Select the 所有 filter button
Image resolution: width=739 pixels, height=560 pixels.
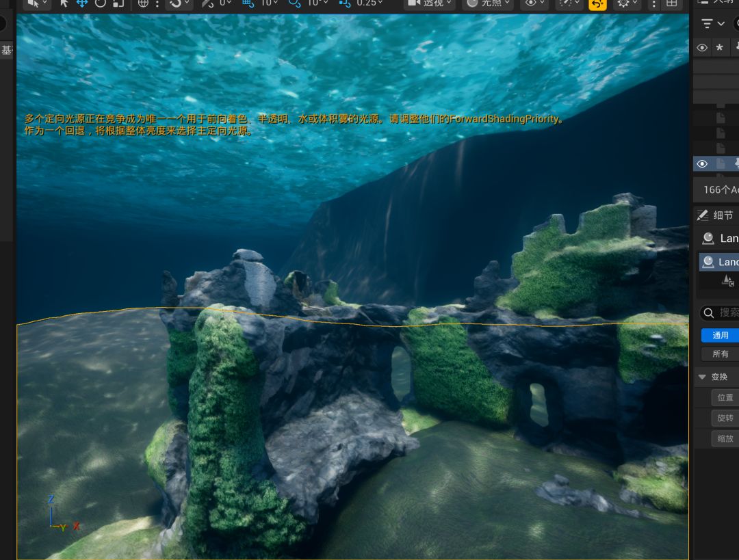pos(720,354)
